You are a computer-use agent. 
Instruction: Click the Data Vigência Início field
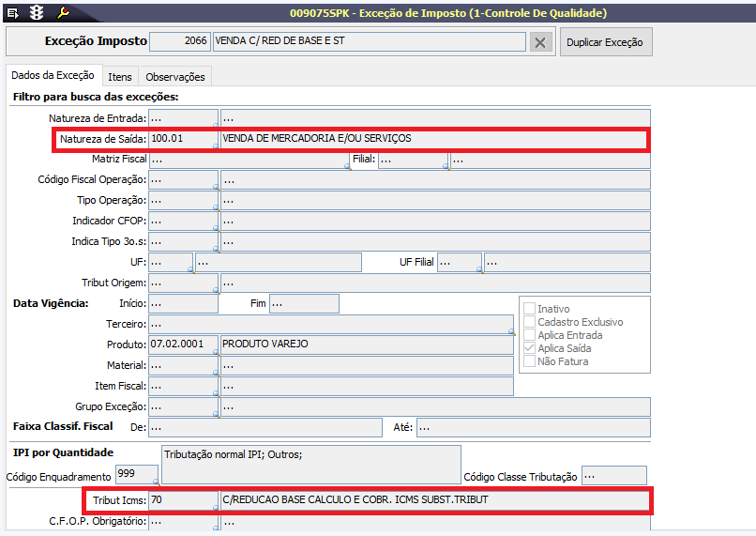click(183, 304)
